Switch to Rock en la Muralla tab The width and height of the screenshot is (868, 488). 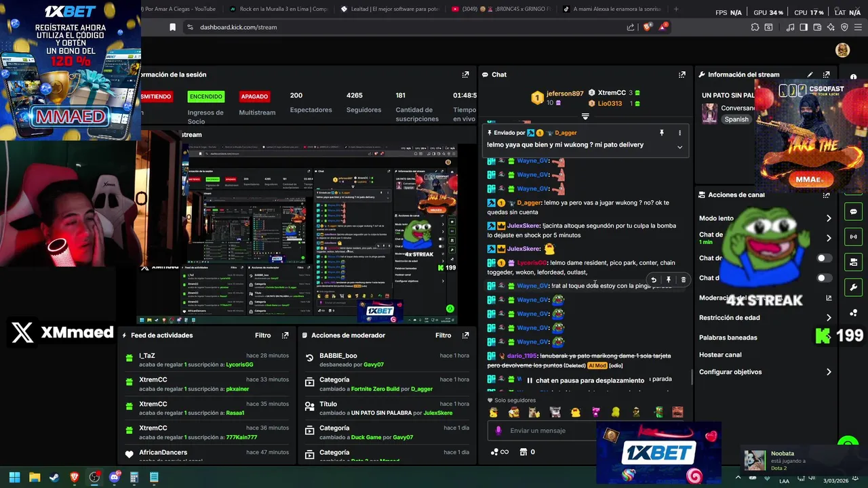point(278,9)
